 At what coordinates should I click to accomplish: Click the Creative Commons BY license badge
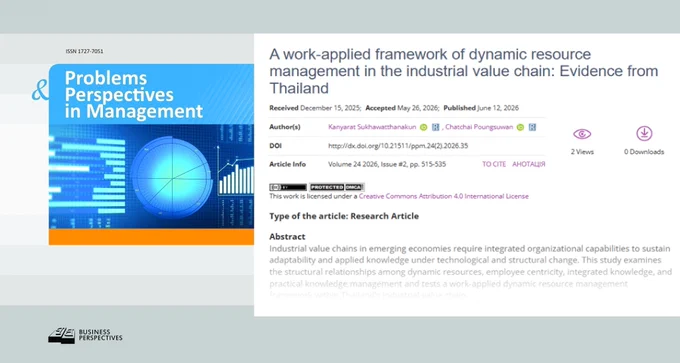(x=288, y=187)
